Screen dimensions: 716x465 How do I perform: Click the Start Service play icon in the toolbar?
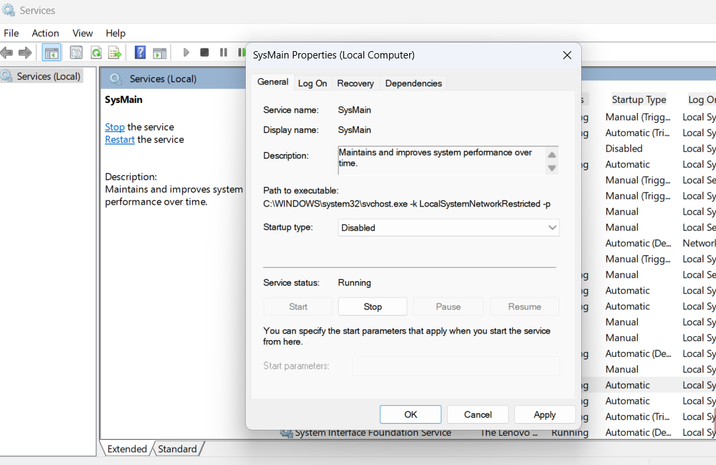coord(186,53)
